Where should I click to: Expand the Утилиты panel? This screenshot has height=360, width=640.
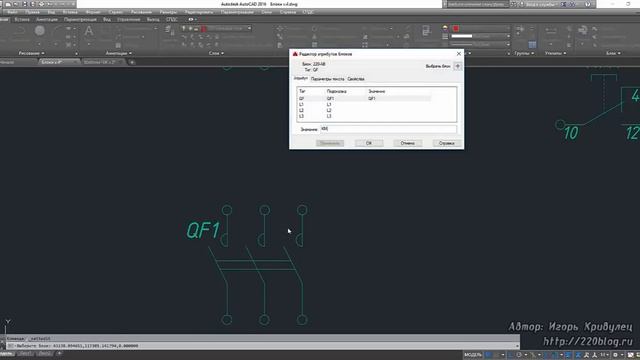tap(556, 53)
